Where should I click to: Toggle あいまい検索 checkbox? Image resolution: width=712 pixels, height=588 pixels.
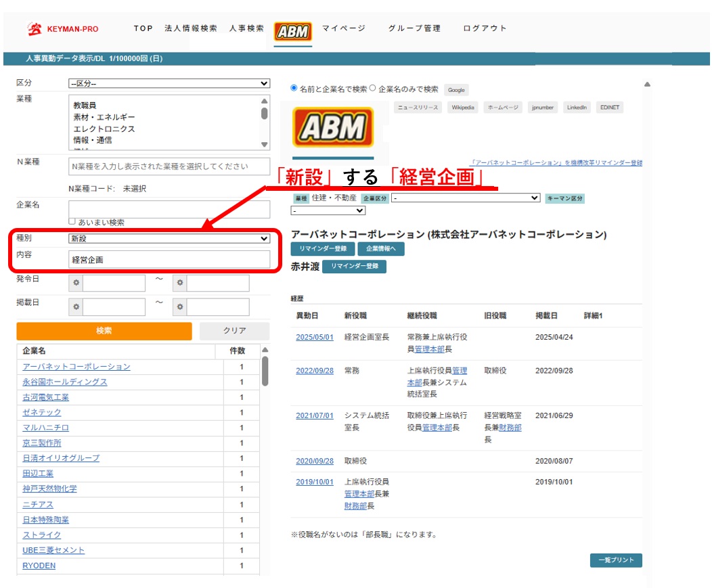(72, 221)
